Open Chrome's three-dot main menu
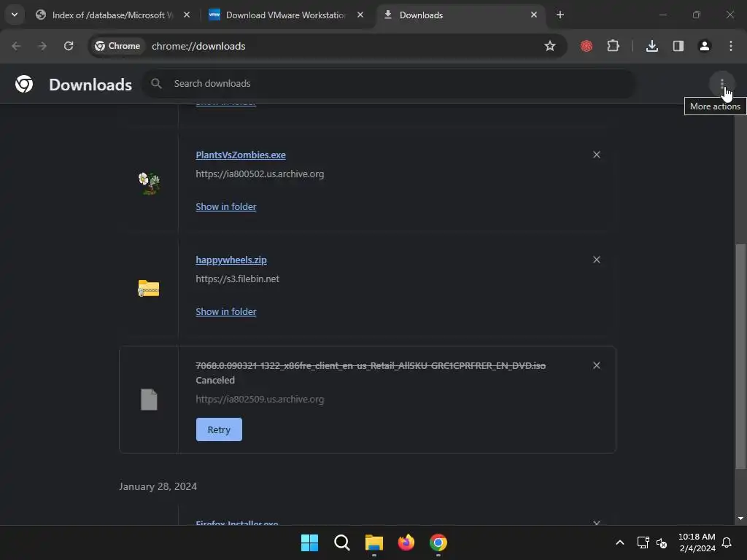 [731, 46]
